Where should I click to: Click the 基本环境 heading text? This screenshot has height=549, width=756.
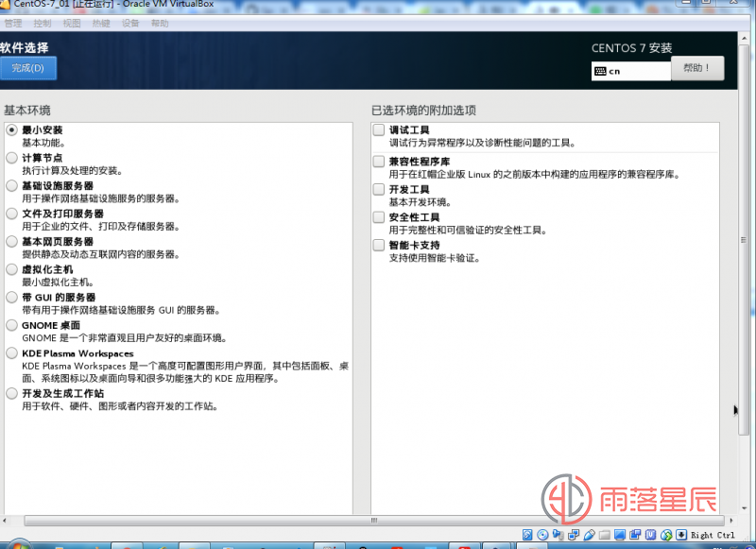click(x=27, y=111)
